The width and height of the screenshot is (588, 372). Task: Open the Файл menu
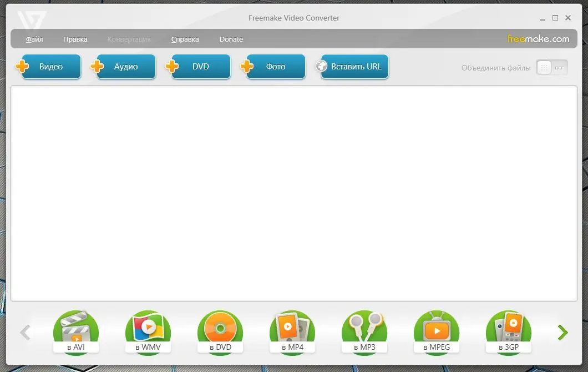click(x=34, y=39)
